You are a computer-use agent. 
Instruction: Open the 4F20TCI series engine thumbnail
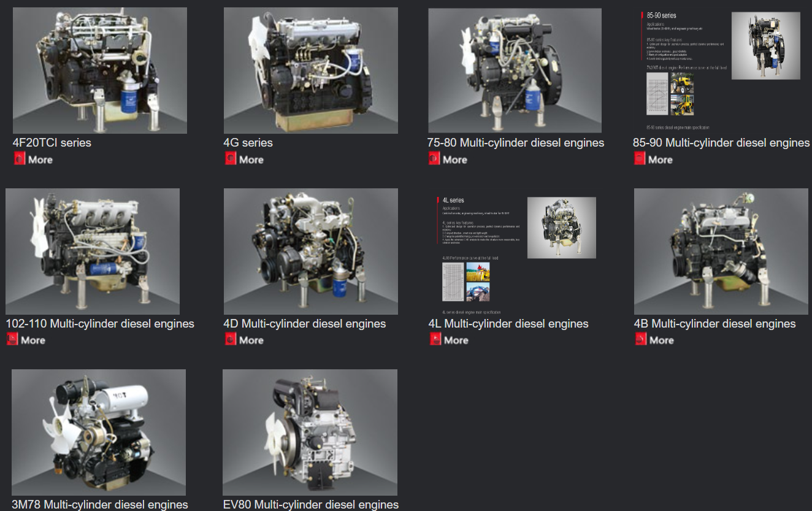[100, 71]
